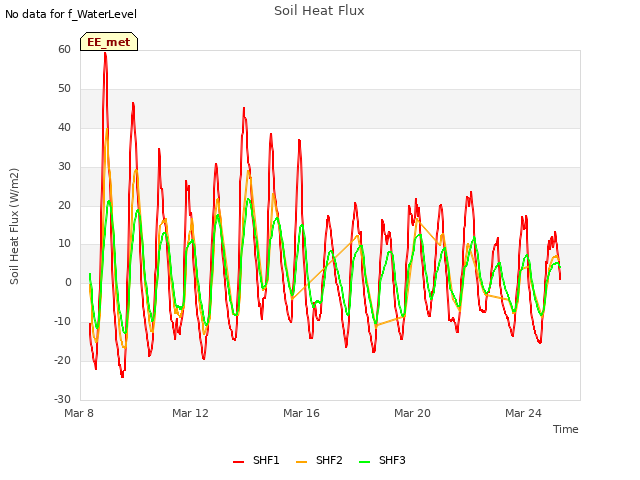
Task: Click the red SHF1 legend swatch
Action: coord(238,462)
